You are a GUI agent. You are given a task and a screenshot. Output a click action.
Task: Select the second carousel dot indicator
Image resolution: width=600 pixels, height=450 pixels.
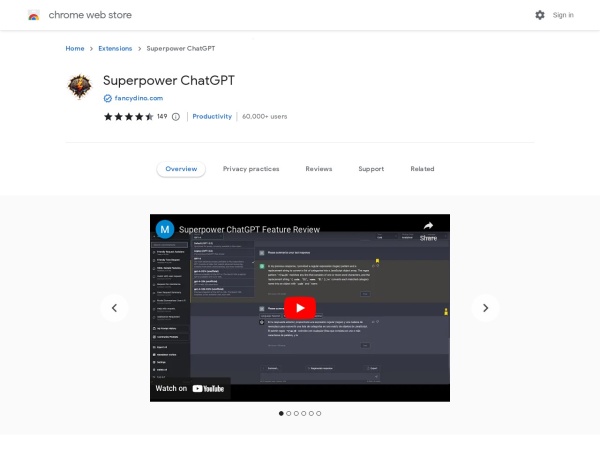pyautogui.click(x=289, y=413)
